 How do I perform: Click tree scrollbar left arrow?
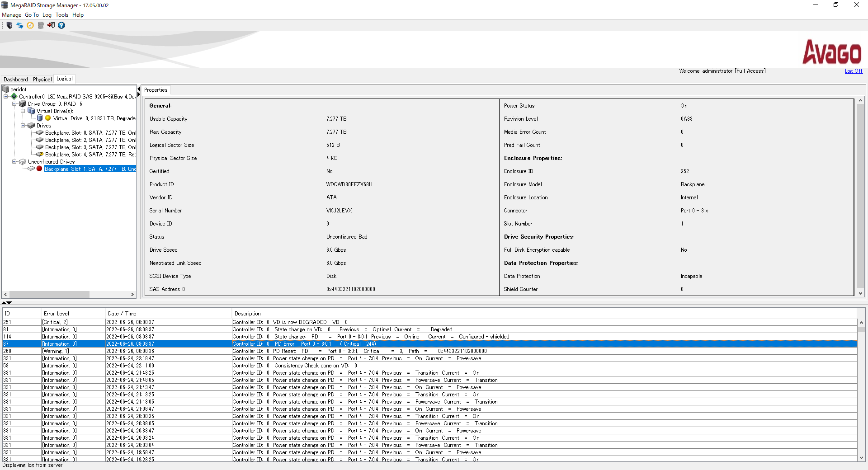click(x=5, y=294)
